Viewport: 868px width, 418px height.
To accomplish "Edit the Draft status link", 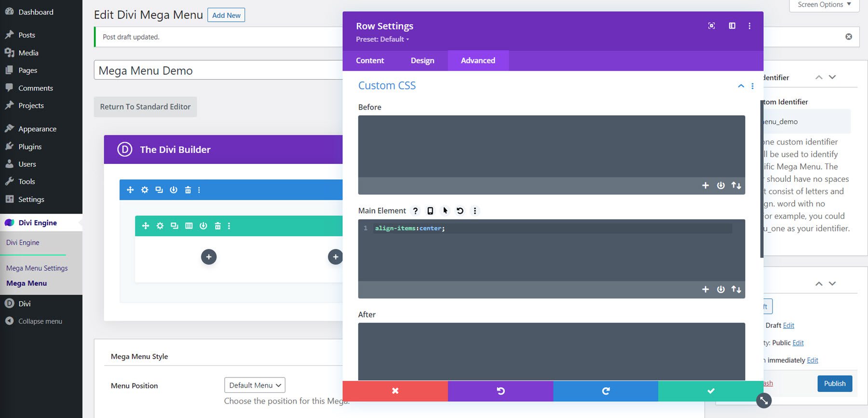I will [x=788, y=325].
